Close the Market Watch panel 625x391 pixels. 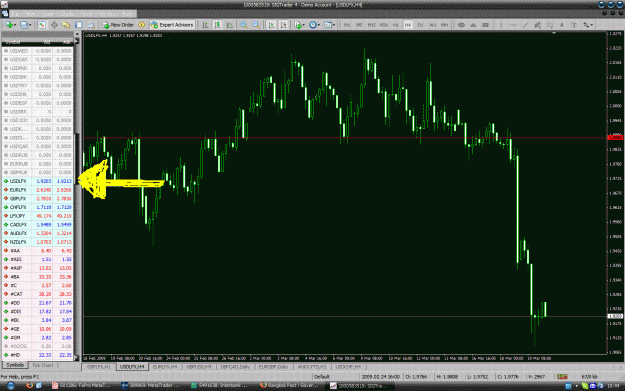point(77,34)
